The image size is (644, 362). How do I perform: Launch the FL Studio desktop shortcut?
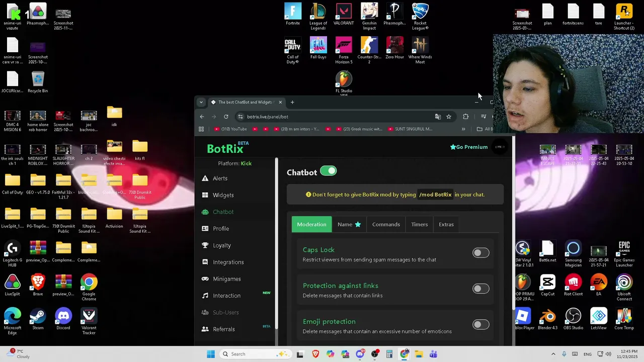tap(344, 83)
